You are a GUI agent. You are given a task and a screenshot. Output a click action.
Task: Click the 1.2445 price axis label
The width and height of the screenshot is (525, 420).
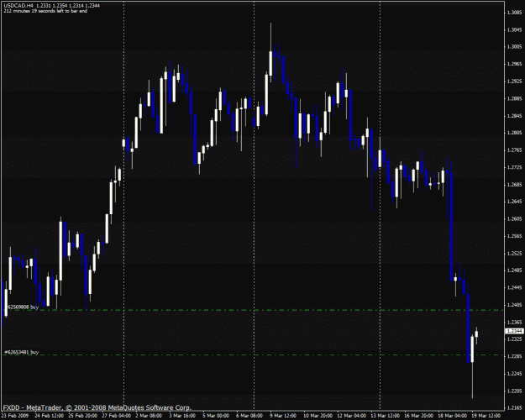pyautogui.click(x=515, y=287)
